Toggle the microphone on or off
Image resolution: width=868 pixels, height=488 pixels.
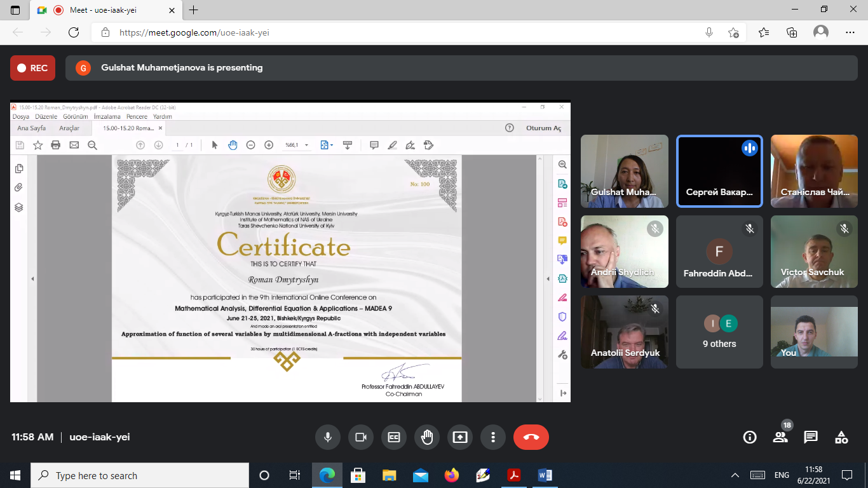328,437
